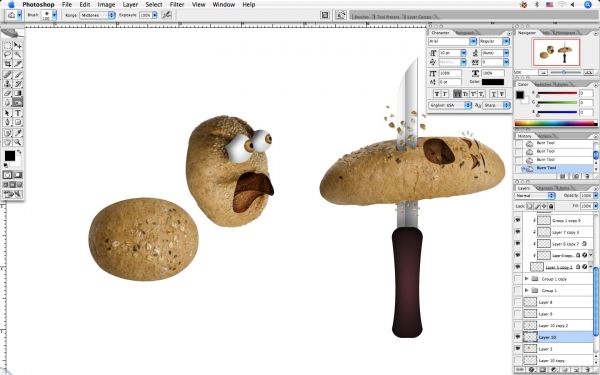Select the Notes tool

pyautogui.click(x=7, y=133)
